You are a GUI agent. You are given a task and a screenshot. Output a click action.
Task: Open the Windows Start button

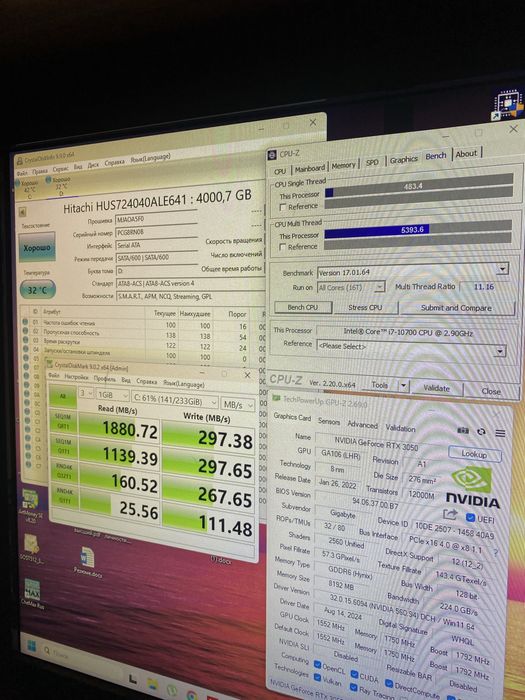point(31,646)
